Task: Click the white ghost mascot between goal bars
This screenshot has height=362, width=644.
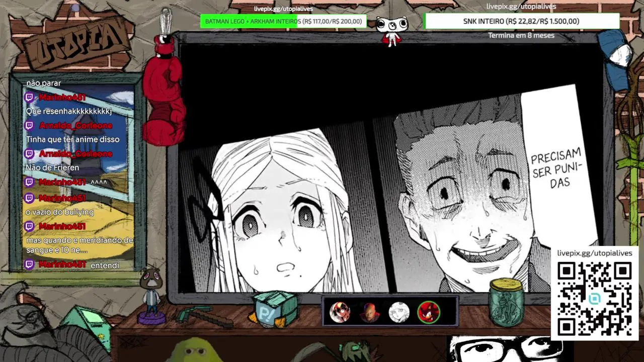Action: tap(391, 30)
